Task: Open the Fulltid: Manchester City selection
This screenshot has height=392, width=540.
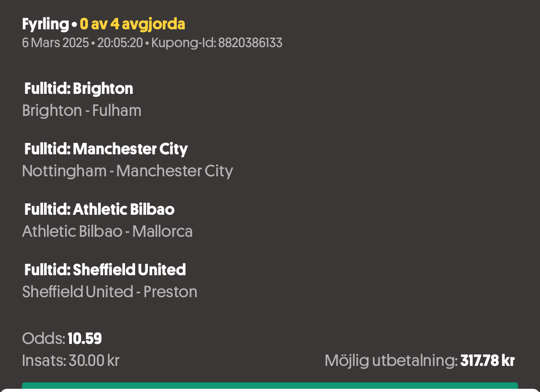Action: point(106,149)
